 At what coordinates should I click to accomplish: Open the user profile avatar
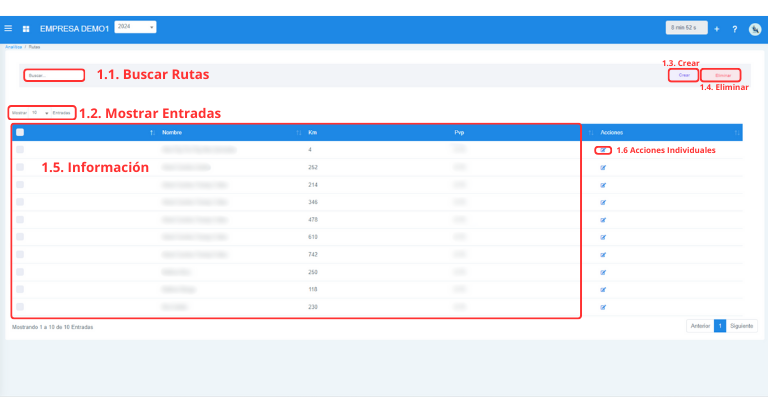pos(755,29)
